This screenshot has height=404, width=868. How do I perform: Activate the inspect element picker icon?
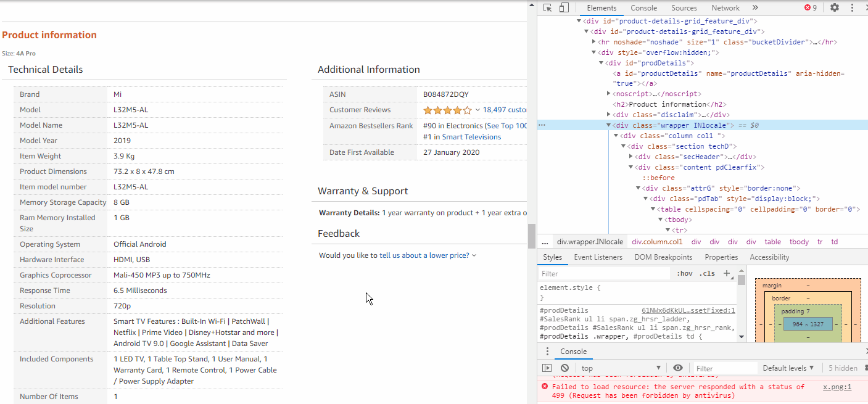coord(547,8)
